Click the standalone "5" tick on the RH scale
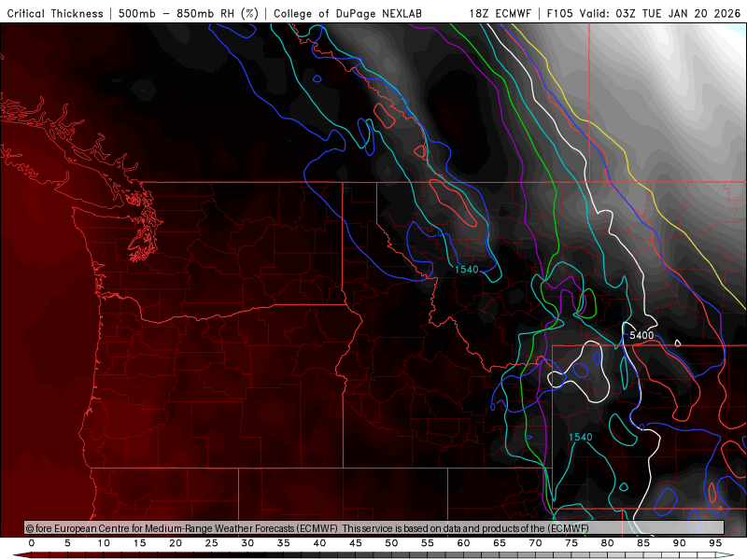The width and height of the screenshot is (747, 560). pos(67,543)
